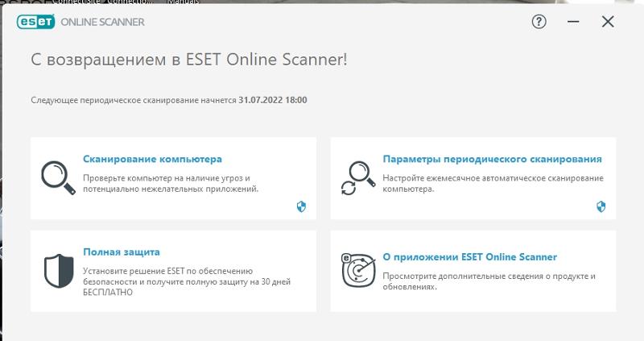Minimize the ESET Online Scanner window
This screenshot has width=644, height=341.
pos(573,22)
